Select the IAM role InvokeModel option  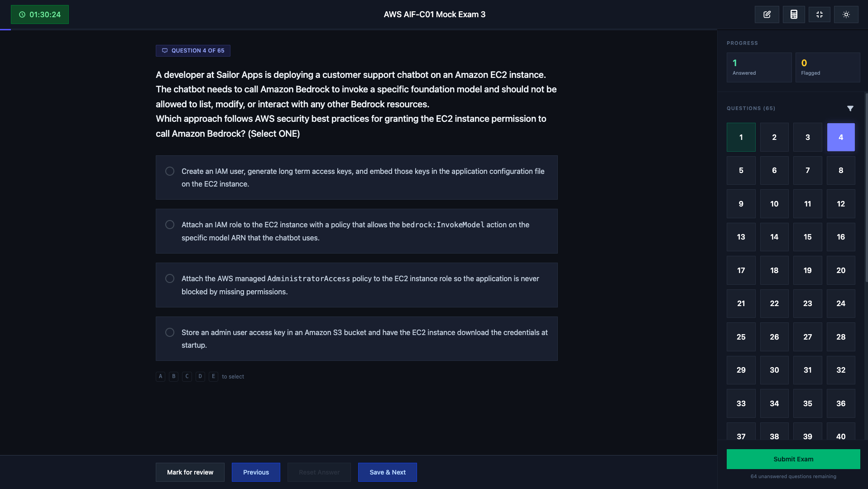tap(356, 231)
